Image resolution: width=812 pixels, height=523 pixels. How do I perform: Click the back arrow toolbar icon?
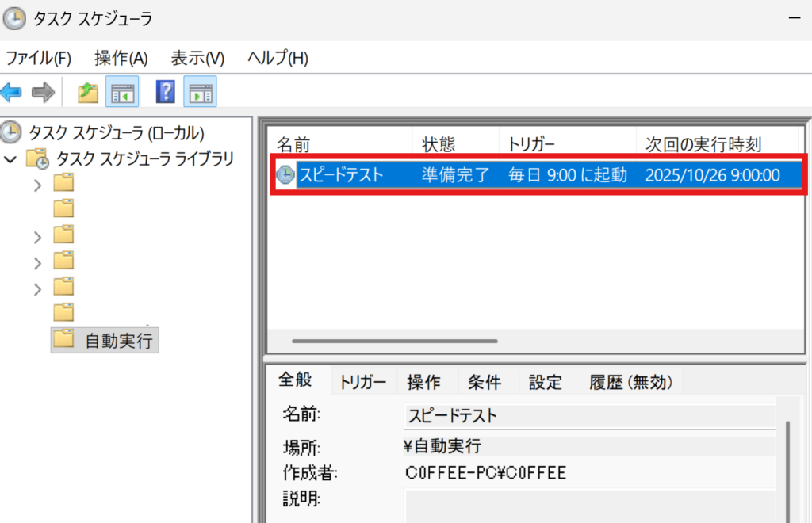[x=11, y=93]
